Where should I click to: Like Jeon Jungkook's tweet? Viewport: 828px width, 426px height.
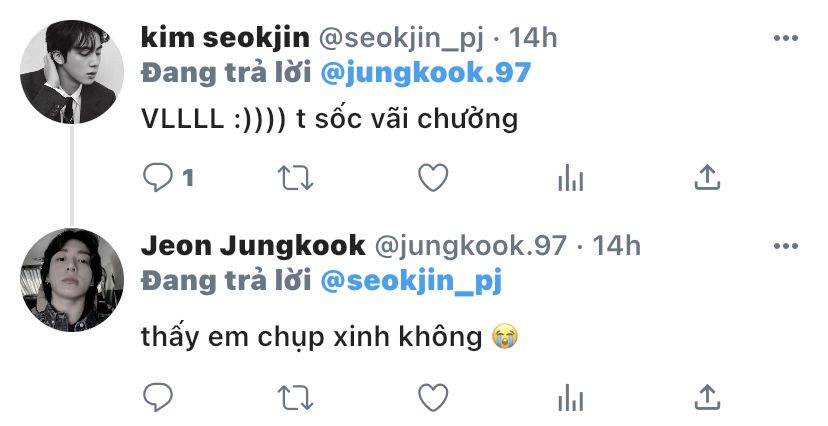pos(433,397)
